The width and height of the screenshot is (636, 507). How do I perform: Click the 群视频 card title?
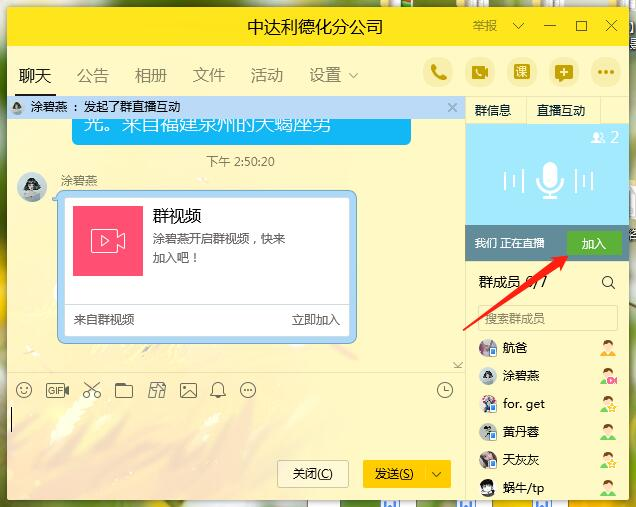[x=177, y=216]
